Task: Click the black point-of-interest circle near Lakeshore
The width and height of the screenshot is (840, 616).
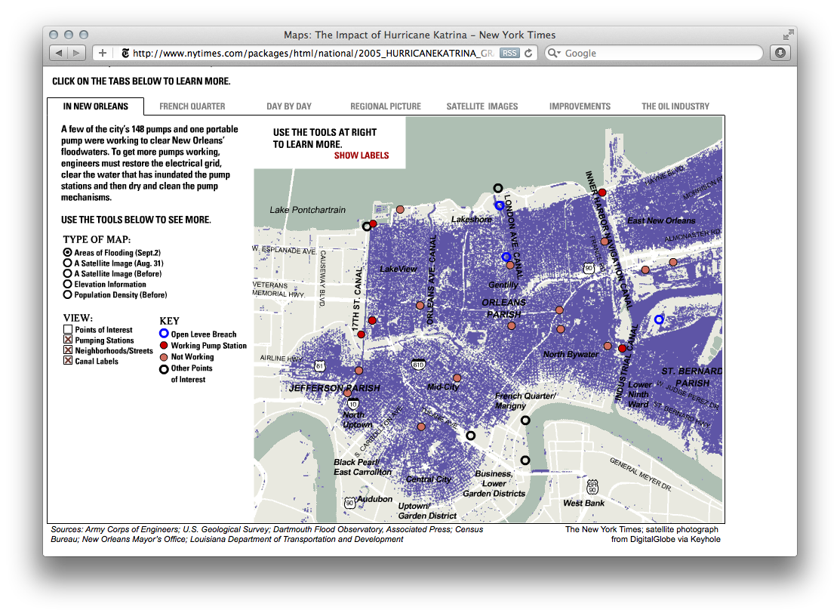Action: 497,187
